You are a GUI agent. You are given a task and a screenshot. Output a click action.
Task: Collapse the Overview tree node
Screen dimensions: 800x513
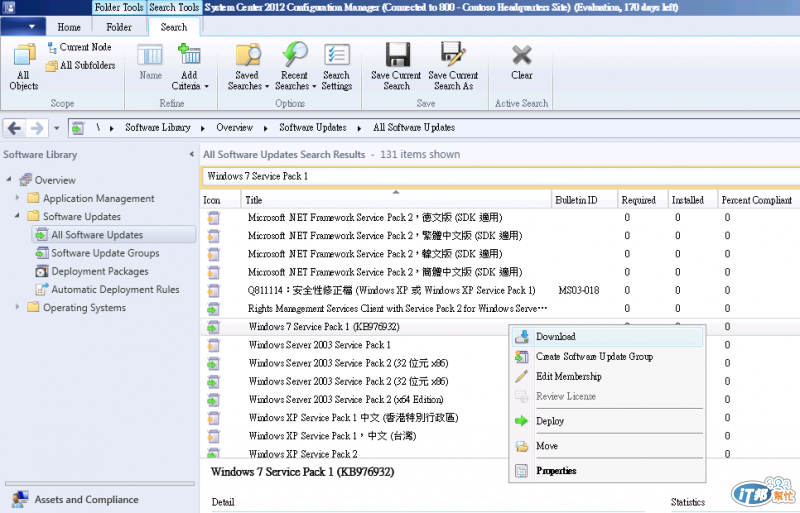[9, 179]
